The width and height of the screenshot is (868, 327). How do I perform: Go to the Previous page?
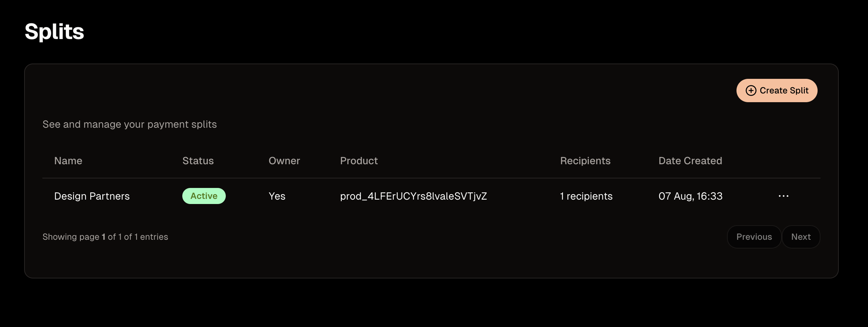[x=754, y=237]
